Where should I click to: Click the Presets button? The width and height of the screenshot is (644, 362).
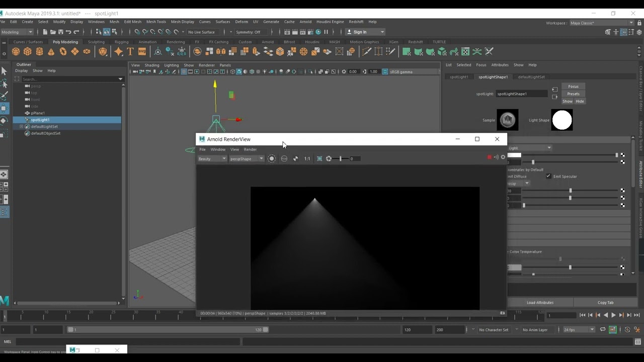[x=573, y=94]
